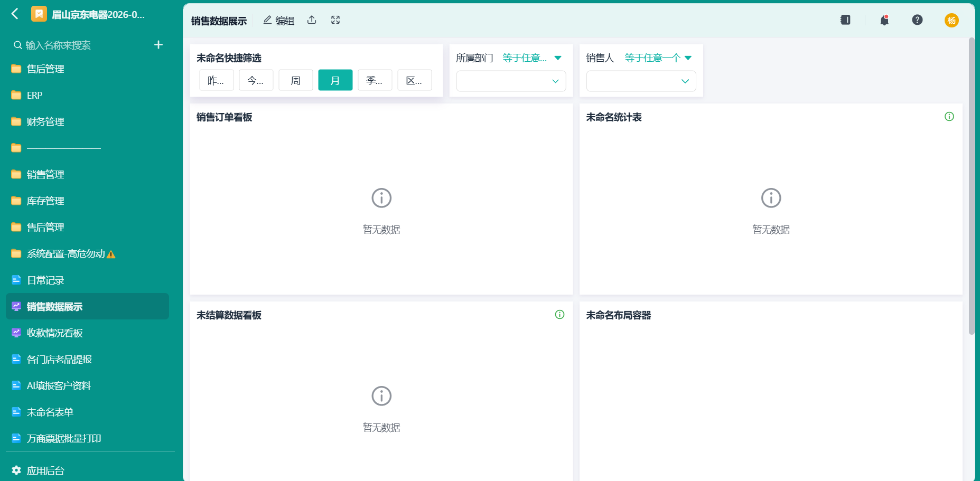Click the 销售订单看板 card title
Image resolution: width=980 pixels, height=481 pixels.
pyautogui.click(x=224, y=117)
